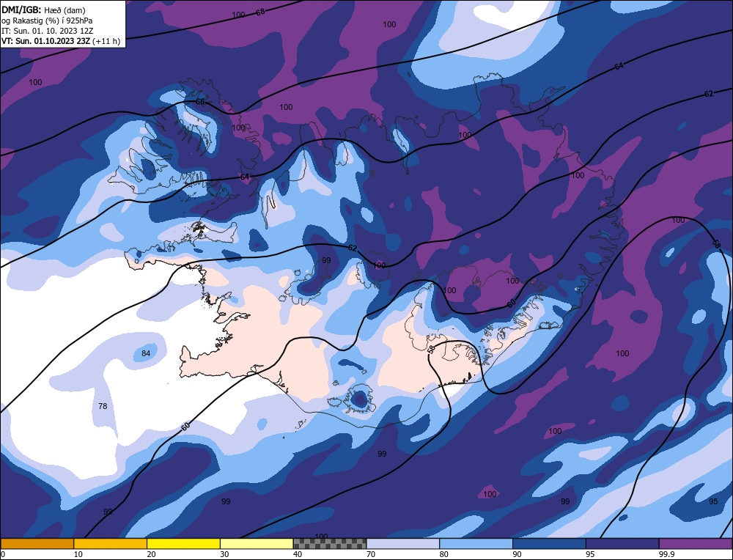This screenshot has height=560, width=733.
Task: Click the '30' legend tick label
Action: [x=224, y=554]
